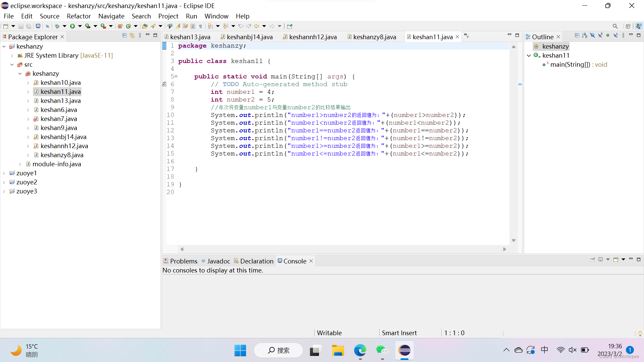Open the Refactor menu
This screenshot has width=644, height=362.
(x=78, y=16)
